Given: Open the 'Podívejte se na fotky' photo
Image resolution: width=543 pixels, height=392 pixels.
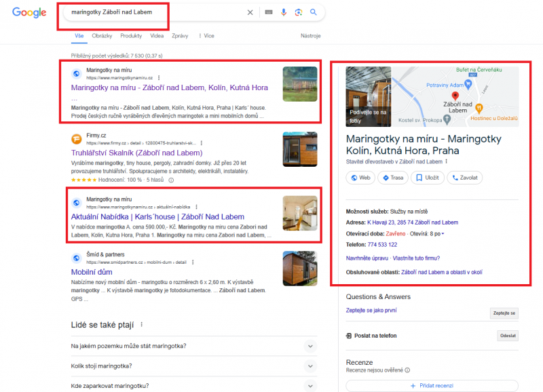Looking at the screenshot, I should (x=369, y=96).
